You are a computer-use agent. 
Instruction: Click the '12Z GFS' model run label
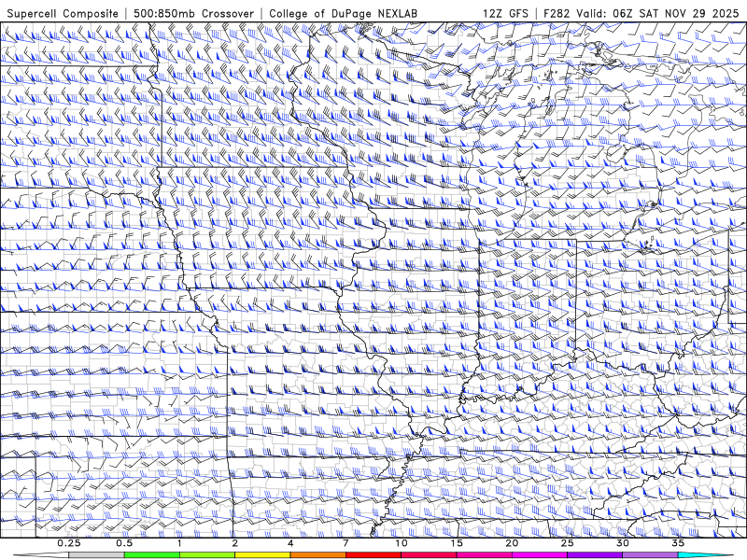505,14
